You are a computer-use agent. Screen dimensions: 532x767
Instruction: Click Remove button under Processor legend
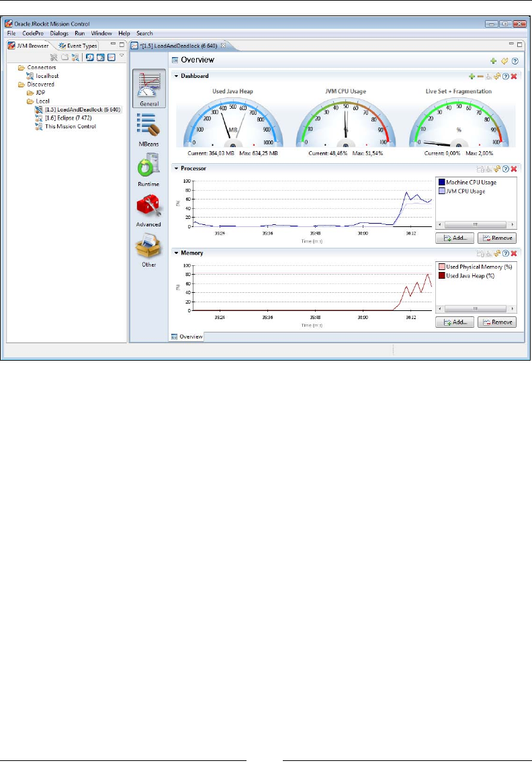point(497,238)
